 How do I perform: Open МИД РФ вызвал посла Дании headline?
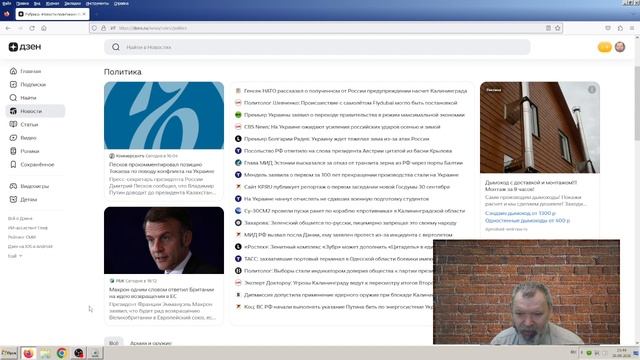[348, 235]
